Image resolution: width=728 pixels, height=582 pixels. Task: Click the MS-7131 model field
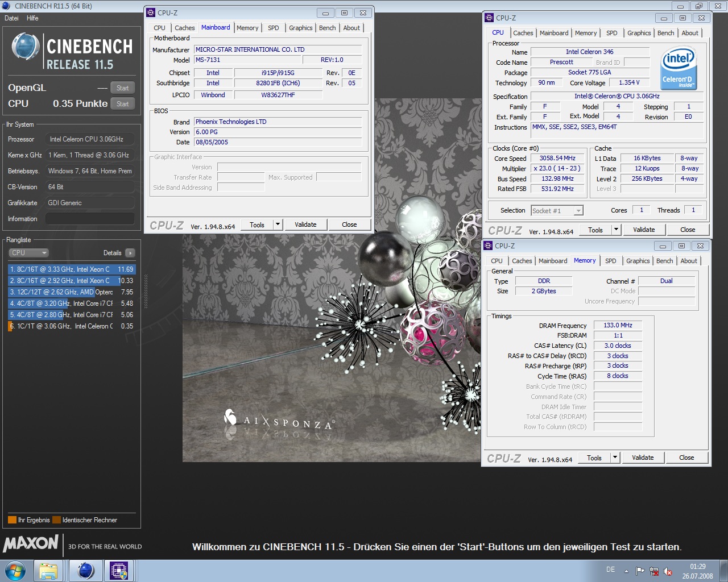tap(247, 60)
